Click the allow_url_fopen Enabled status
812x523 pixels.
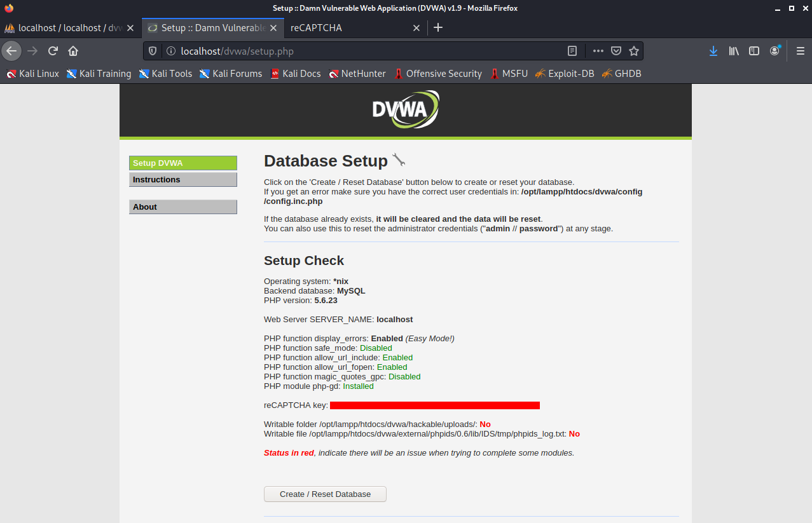392,367
